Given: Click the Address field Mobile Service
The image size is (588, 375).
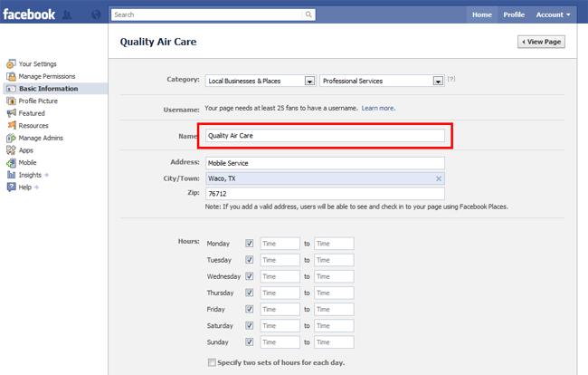Looking at the screenshot, I should 325,163.
